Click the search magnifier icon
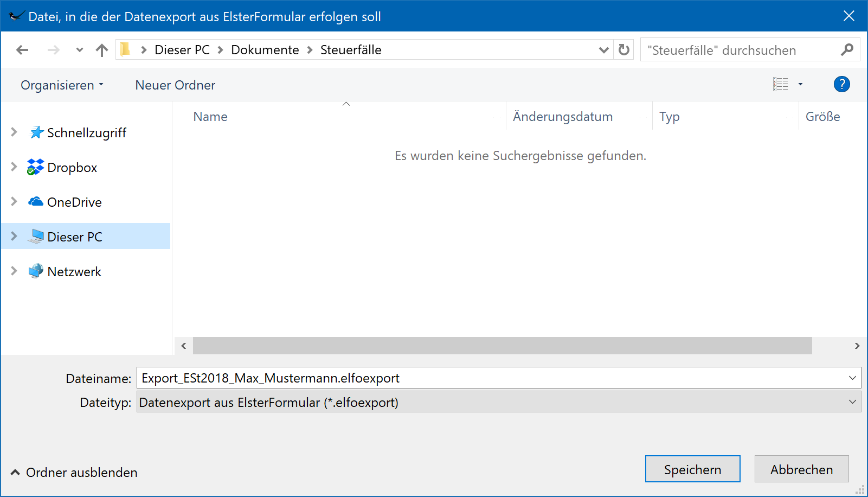The image size is (868, 497). click(847, 50)
